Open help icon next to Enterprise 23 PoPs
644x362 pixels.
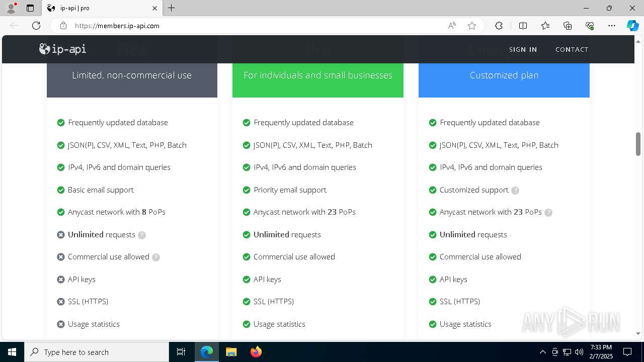click(x=548, y=213)
